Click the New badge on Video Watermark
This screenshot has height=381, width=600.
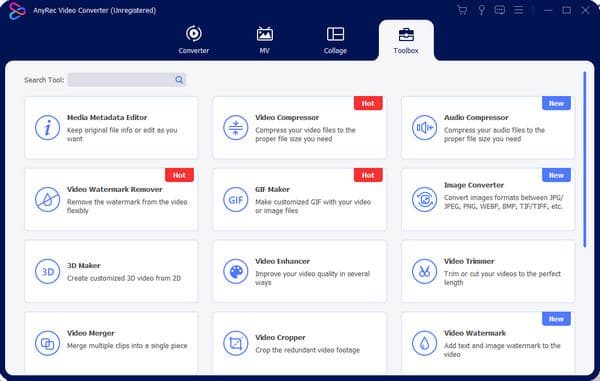click(556, 319)
